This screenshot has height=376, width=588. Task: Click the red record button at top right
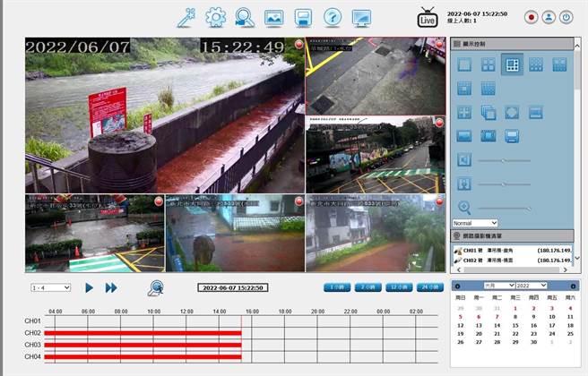click(532, 17)
